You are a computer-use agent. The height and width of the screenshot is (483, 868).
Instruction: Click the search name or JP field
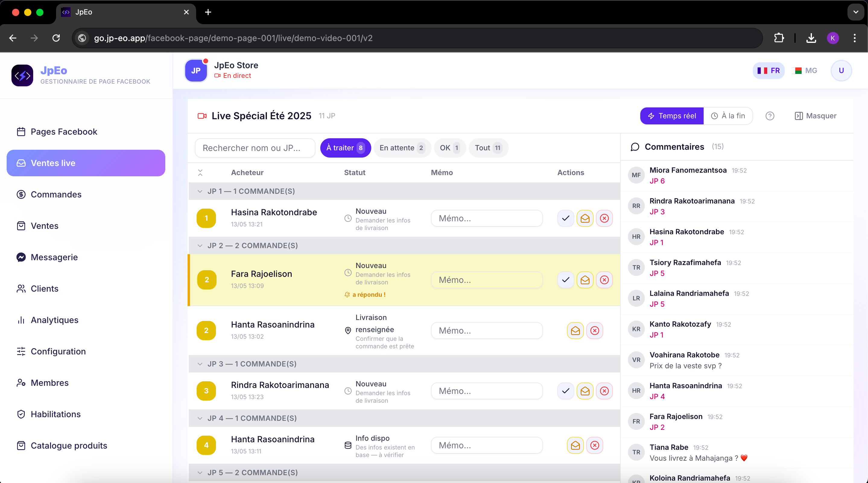(255, 148)
